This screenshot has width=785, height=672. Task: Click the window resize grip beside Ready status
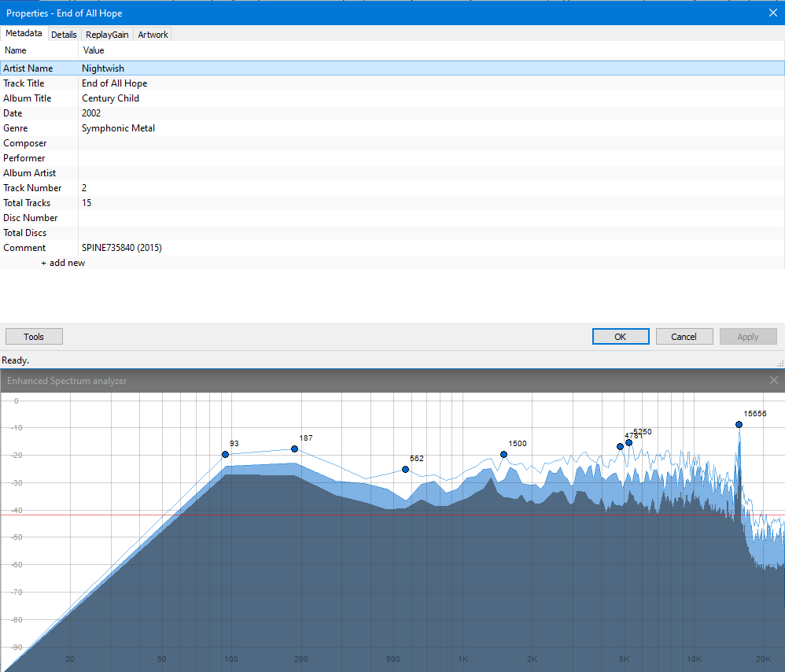[780, 364]
